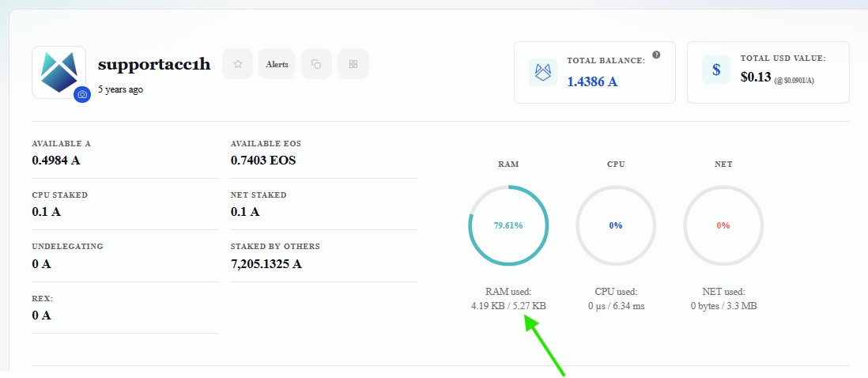Click the question mark help icon

coord(656,55)
